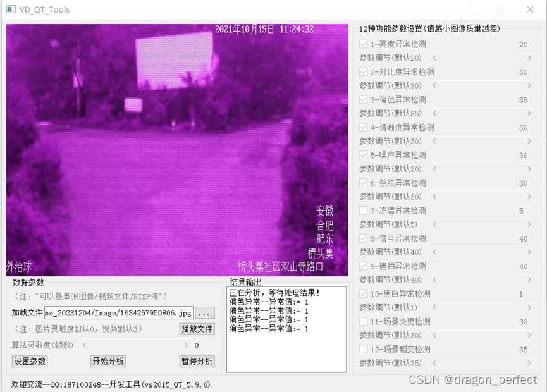Enable the 11-场景变更检测 checkbox
This screenshot has width=547, height=392.
point(363,322)
